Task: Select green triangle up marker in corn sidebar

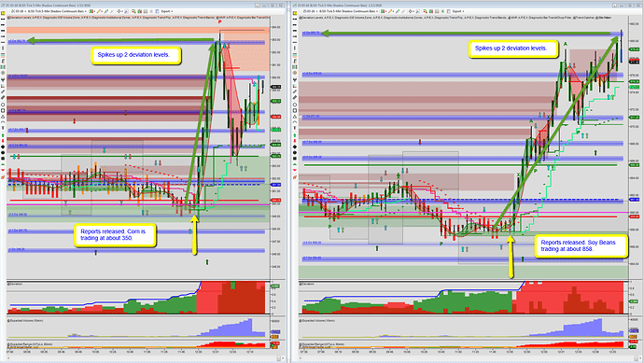Action: (x=3, y=165)
